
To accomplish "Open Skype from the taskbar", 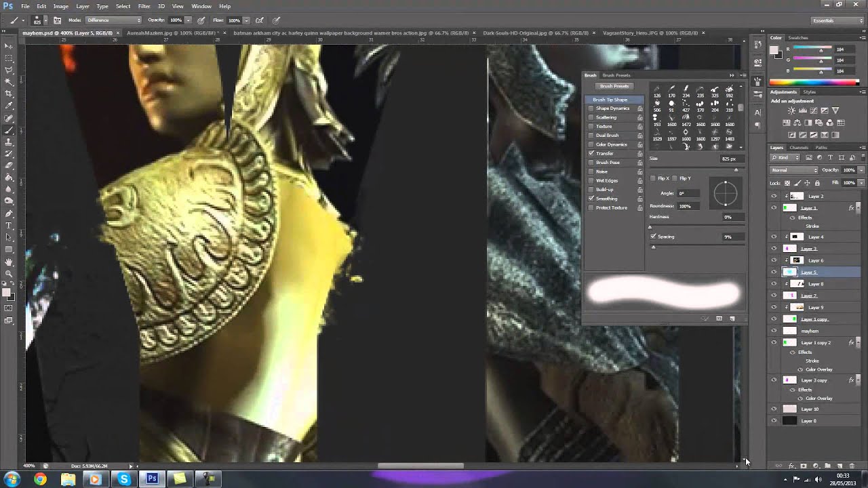I will 123,479.
